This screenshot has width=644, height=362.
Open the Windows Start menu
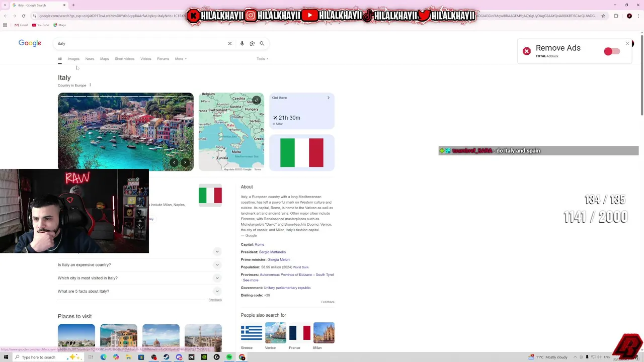coord(6,357)
